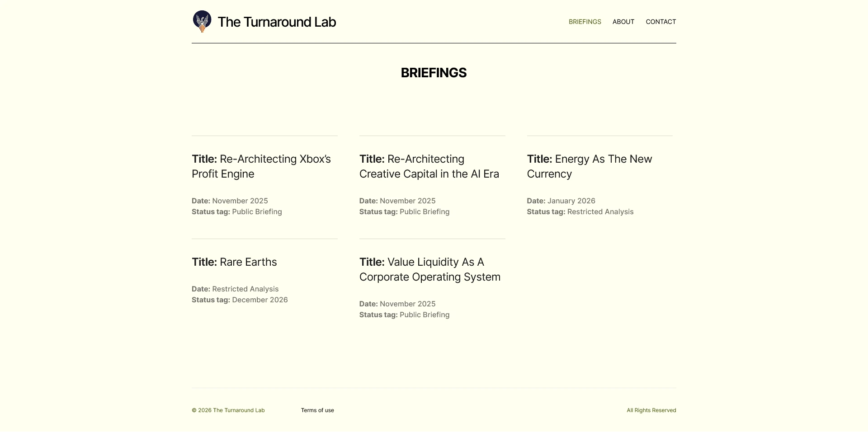Click the Turnaround Lab phoenix logo icon

pos(202,21)
